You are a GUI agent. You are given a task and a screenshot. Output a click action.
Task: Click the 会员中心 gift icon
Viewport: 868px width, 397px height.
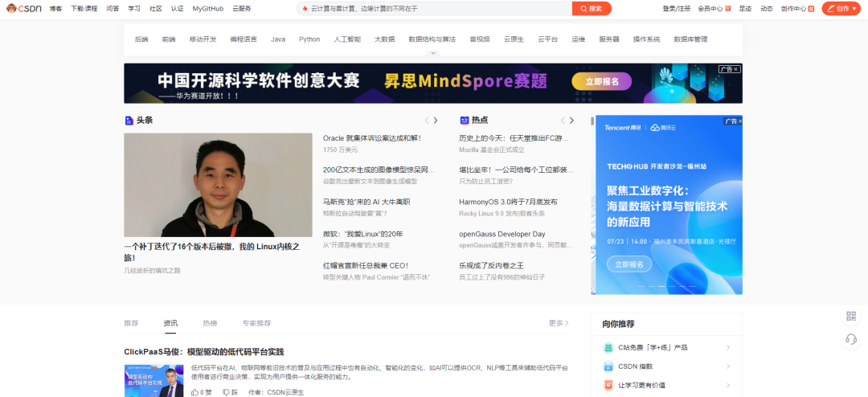coord(728,8)
